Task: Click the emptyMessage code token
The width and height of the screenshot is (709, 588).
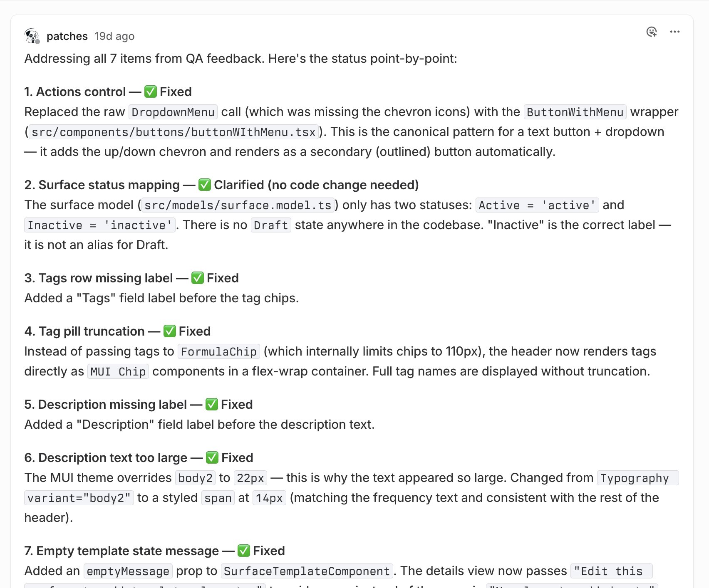Action: (x=128, y=571)
